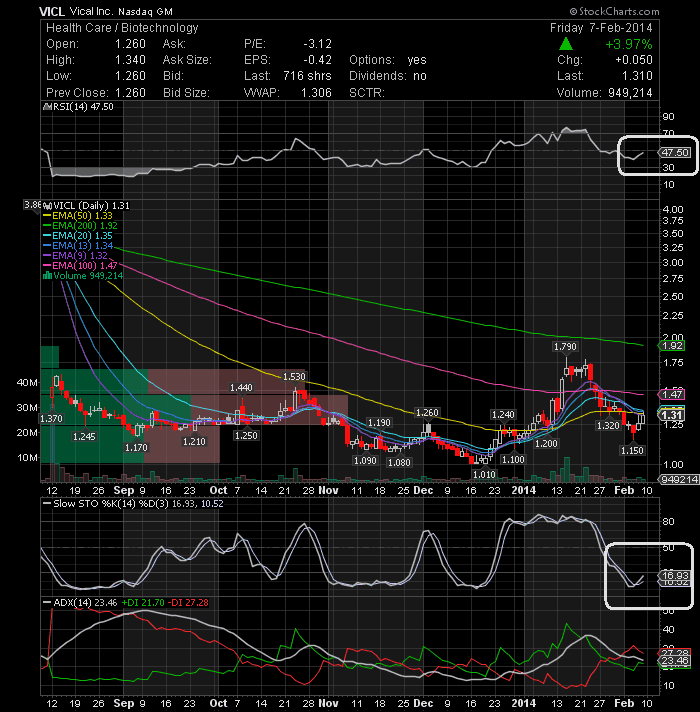Click the 1.210 price label
The image size is (700, 712).
click(x=194, y=441)
